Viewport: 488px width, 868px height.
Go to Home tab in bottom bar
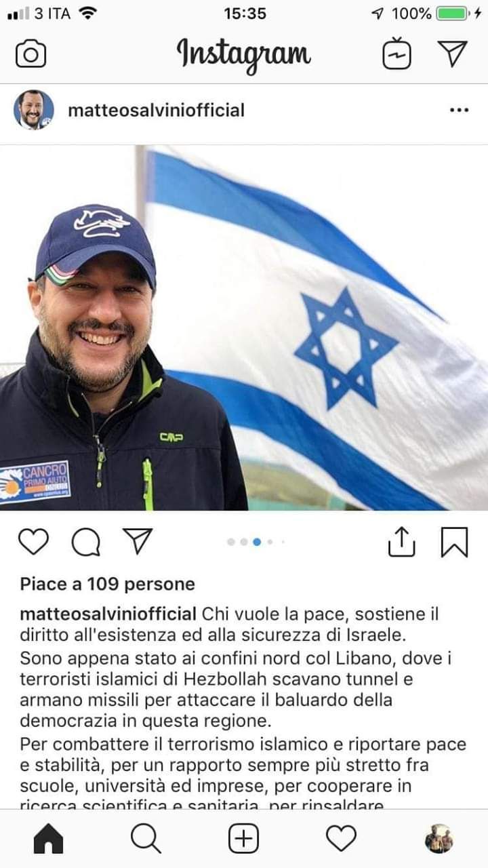click(48, 840)
